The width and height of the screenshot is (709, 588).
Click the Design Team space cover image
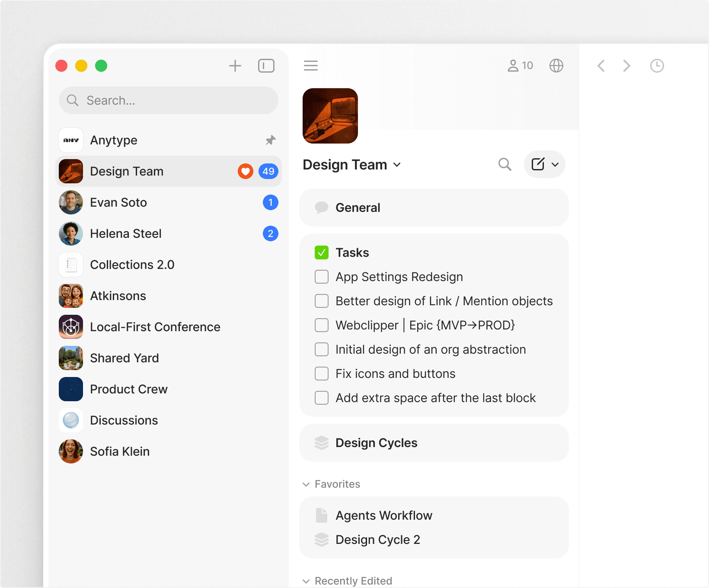[330, 116]
